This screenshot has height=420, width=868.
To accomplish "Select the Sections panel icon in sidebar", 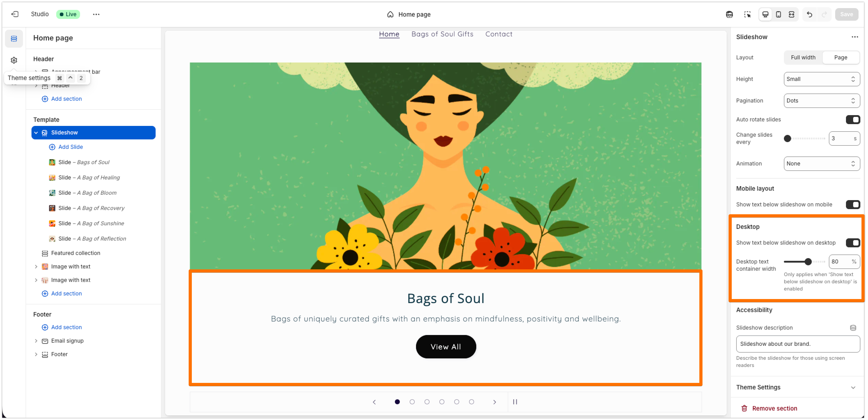I will [x=14, y=39].
